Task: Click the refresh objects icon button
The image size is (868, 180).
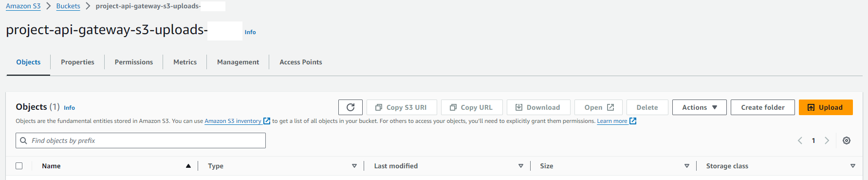Action: (x=351, y=107)
